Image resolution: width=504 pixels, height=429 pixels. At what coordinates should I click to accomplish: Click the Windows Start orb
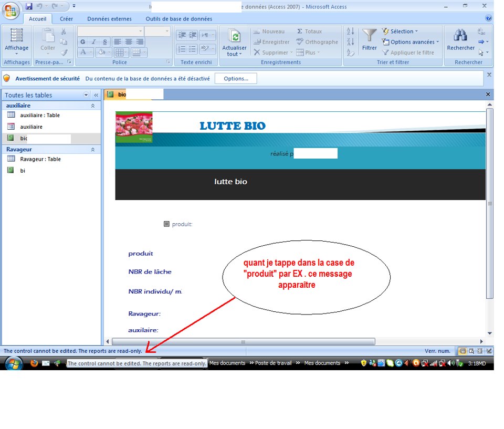point(14,364)
